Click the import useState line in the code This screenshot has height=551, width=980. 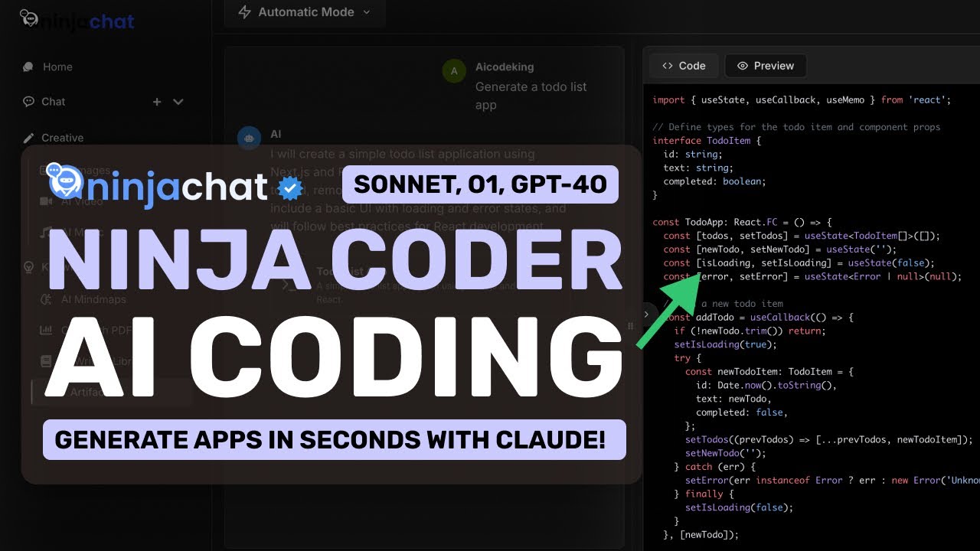coord(802,99)
